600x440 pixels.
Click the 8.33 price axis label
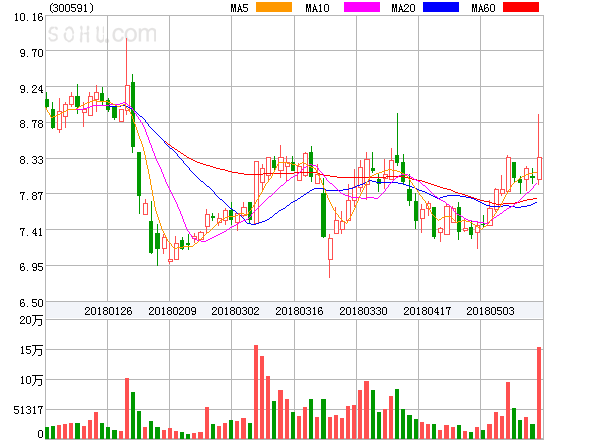click(x=31, y=160)
